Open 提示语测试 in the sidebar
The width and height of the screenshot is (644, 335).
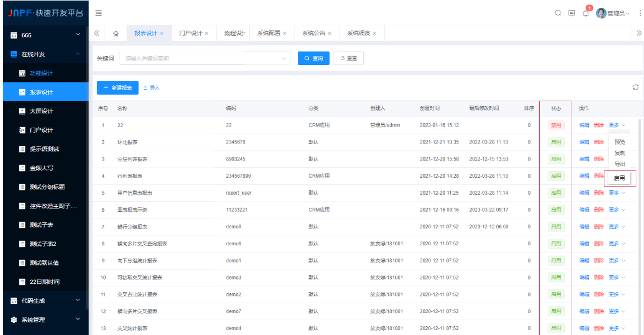click(46, 149)
